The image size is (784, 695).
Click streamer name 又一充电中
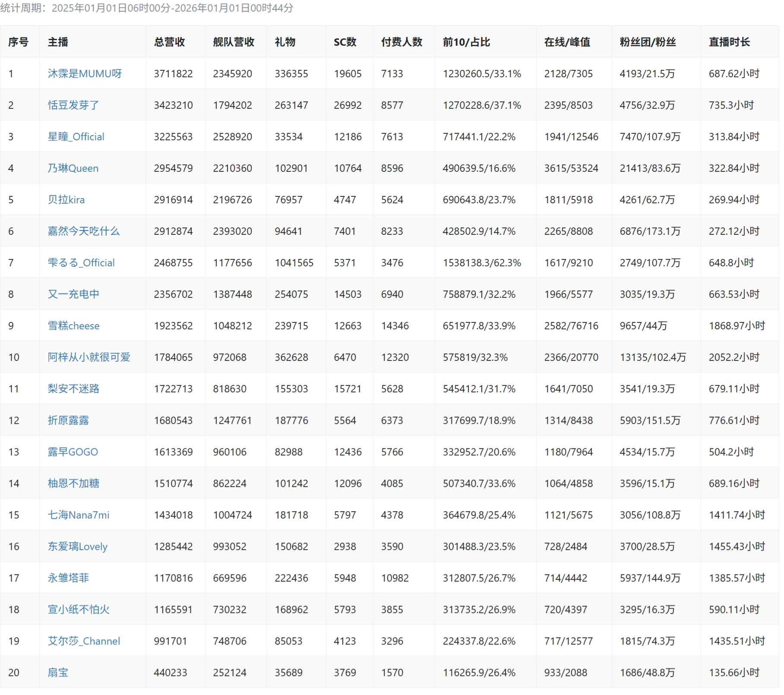click(73, 294)
